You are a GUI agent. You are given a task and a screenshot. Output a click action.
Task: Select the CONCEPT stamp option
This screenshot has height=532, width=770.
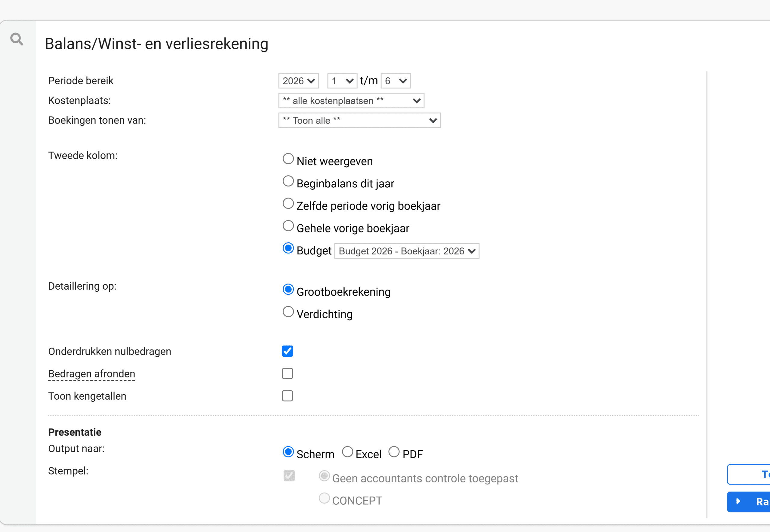(x=324, y=498)
